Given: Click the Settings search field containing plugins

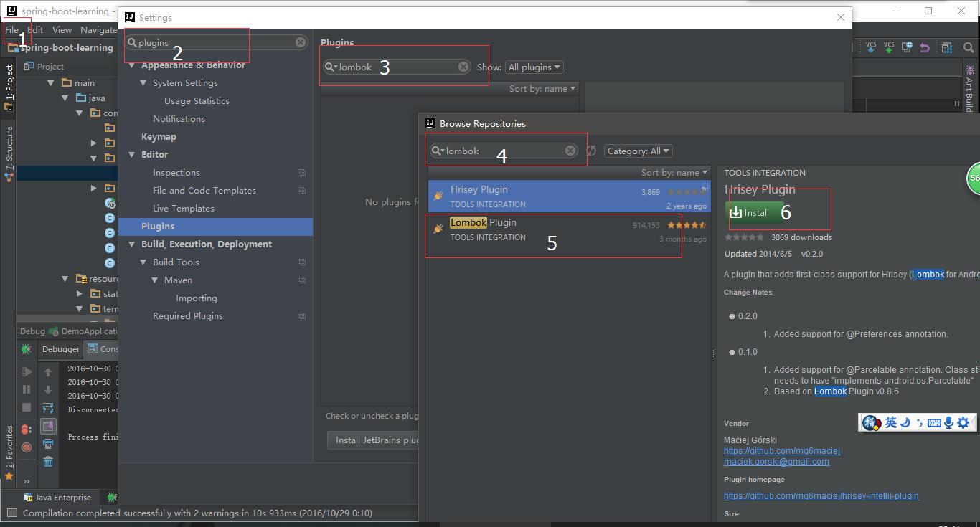Looking at the screenshot, I should (x=215, y=42).
